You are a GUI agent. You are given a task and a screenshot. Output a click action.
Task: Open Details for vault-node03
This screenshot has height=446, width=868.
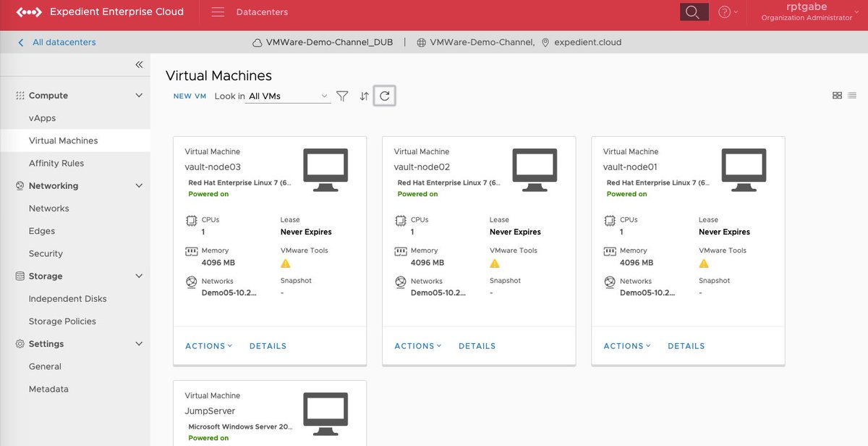(x=268, y=346)
